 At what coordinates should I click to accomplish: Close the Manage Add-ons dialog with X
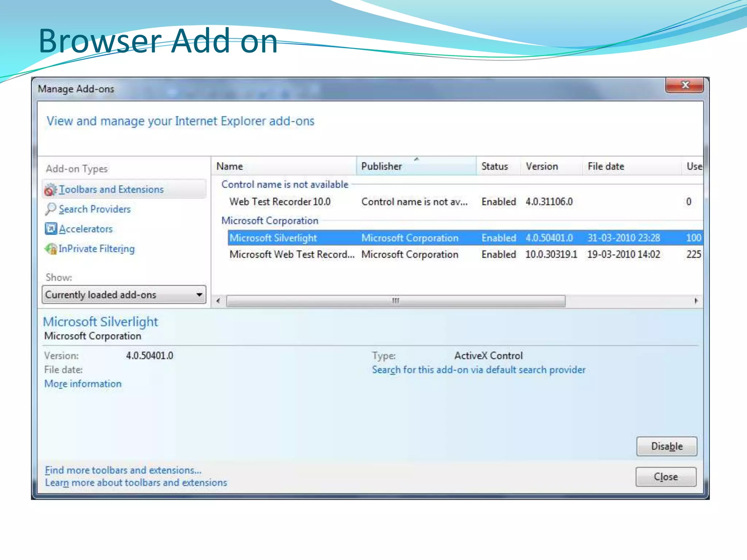click(685, 85)
